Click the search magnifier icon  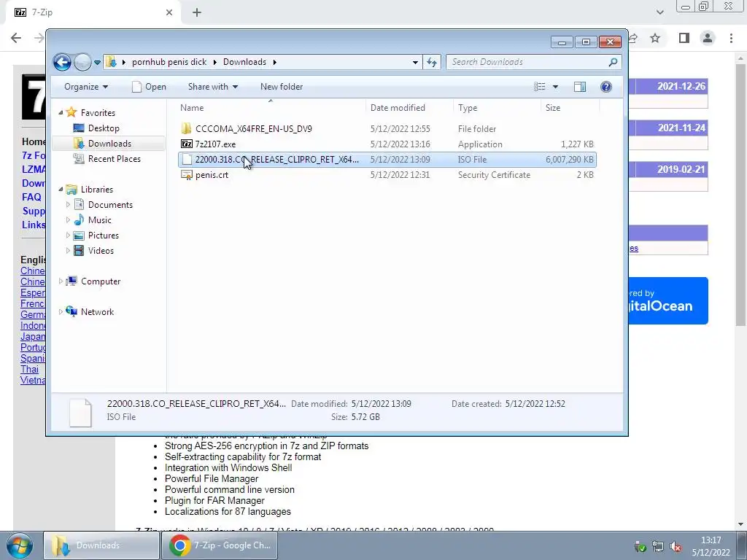(613, 62)
